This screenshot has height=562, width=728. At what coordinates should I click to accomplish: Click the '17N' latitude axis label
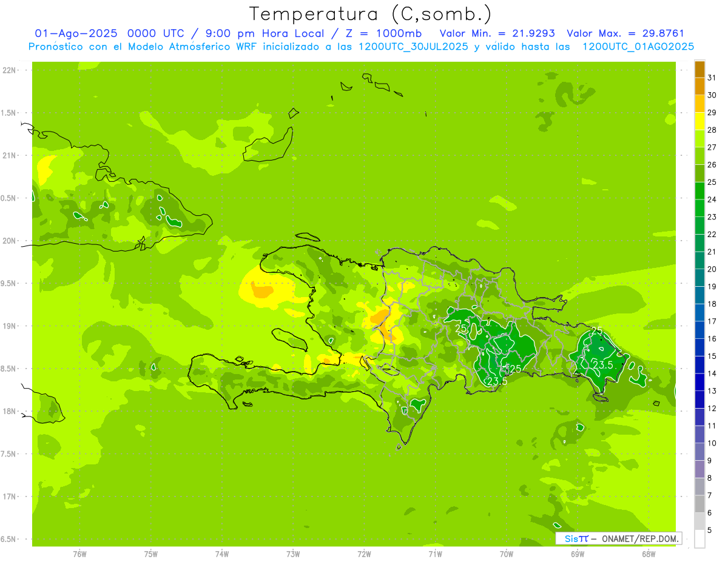10,497
